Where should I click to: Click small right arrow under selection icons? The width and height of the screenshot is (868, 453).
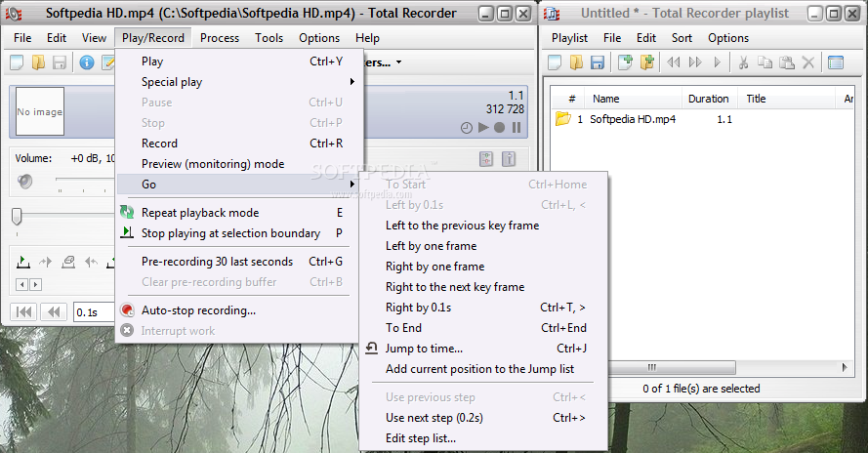[x=35, y=285]
